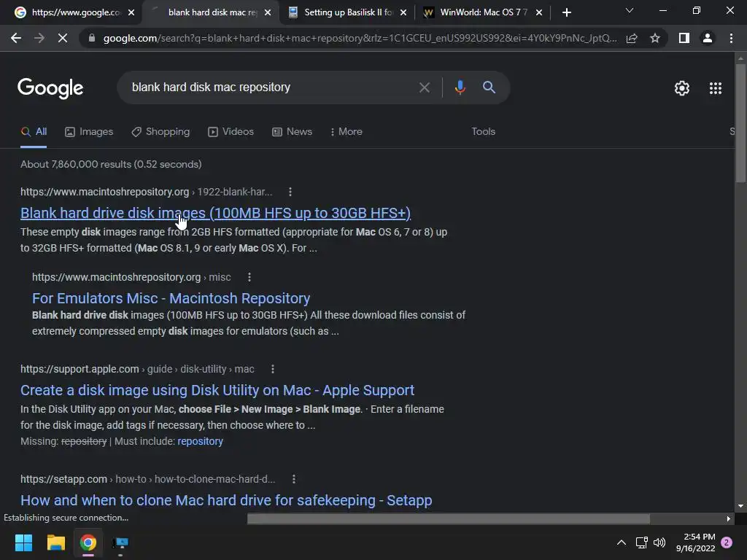This screenshot has height=560, width=747.
Task: Open For Emulators Misc - Macintosh Repository link
Action: pos(171,298)
